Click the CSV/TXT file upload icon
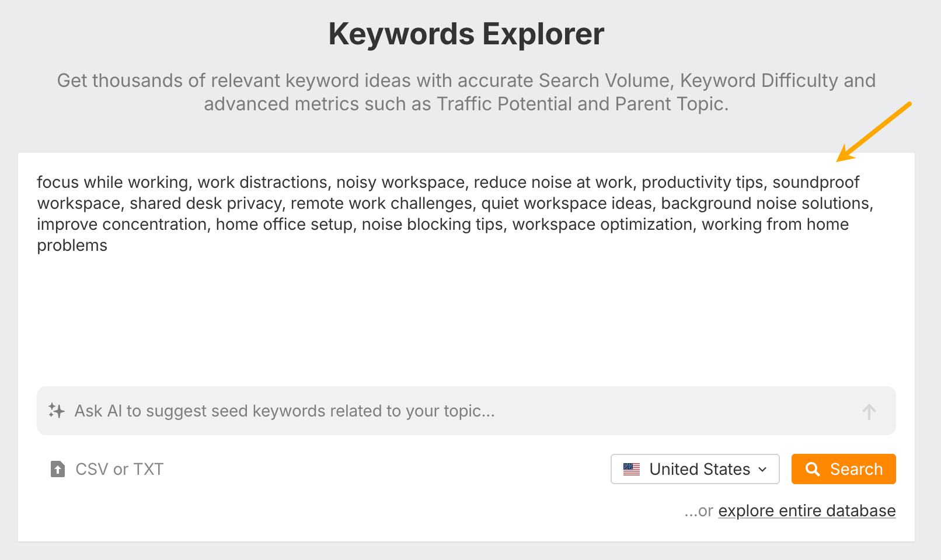The width and height of the screenshot is (941, 560). click(x=57, y=469)
